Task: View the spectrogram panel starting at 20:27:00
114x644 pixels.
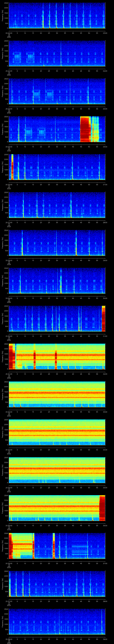Action: click(57, 205)
